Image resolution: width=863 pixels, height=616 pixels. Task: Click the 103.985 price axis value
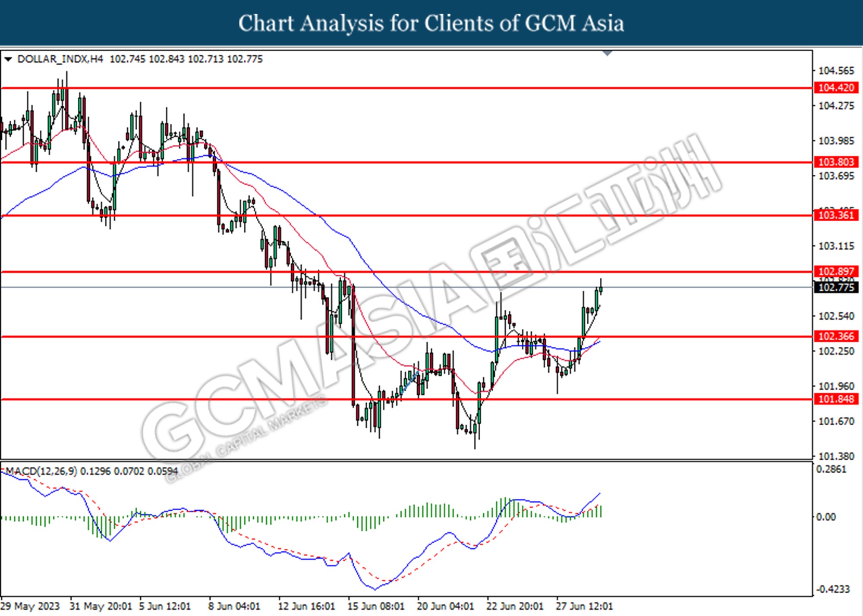pos(836,141)
